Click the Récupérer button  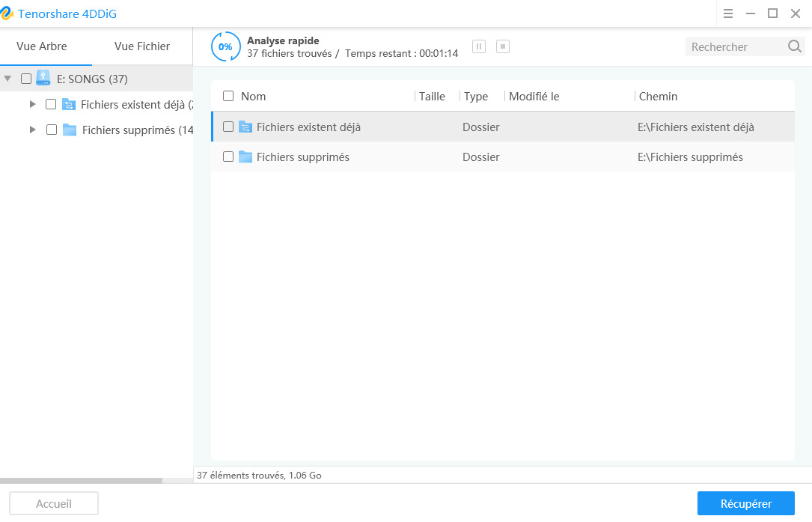745,503
